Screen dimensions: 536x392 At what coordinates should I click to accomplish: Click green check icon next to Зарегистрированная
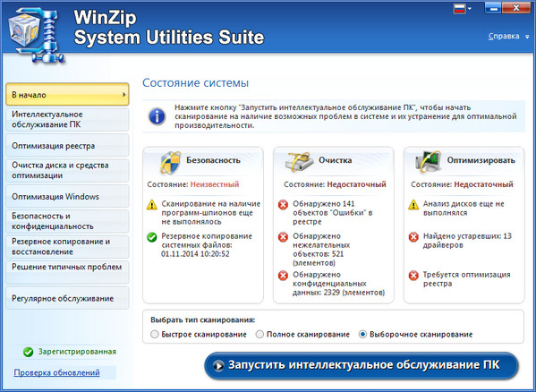[x=29, y=352]
